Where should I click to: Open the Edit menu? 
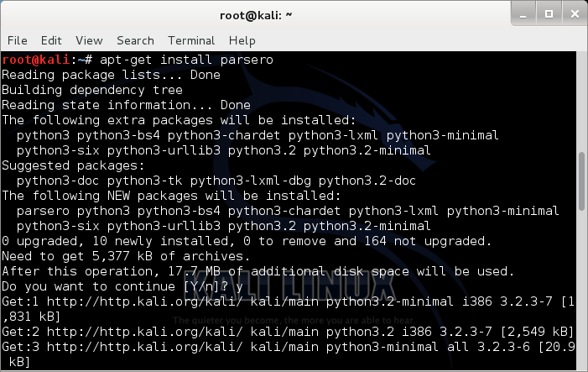[51, 40]
